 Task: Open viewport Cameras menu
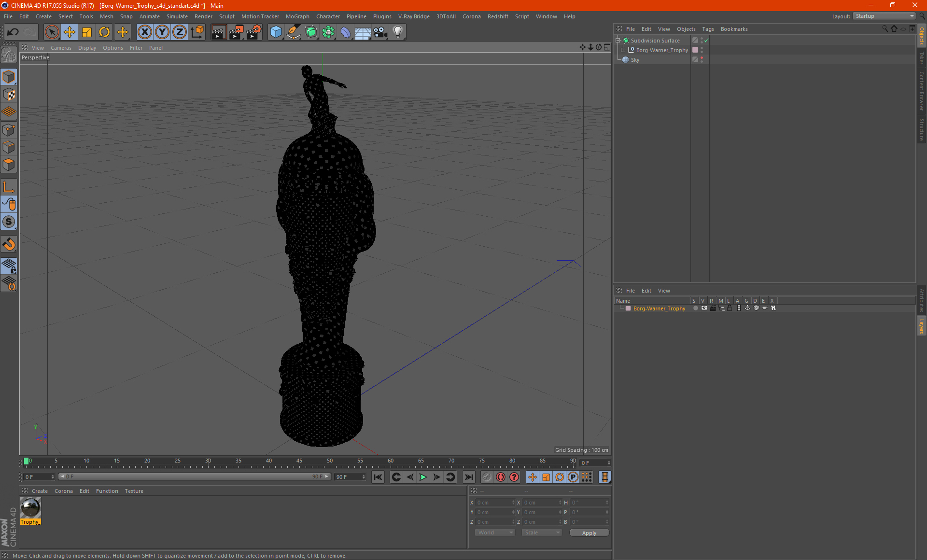click(x=61, y=48)
